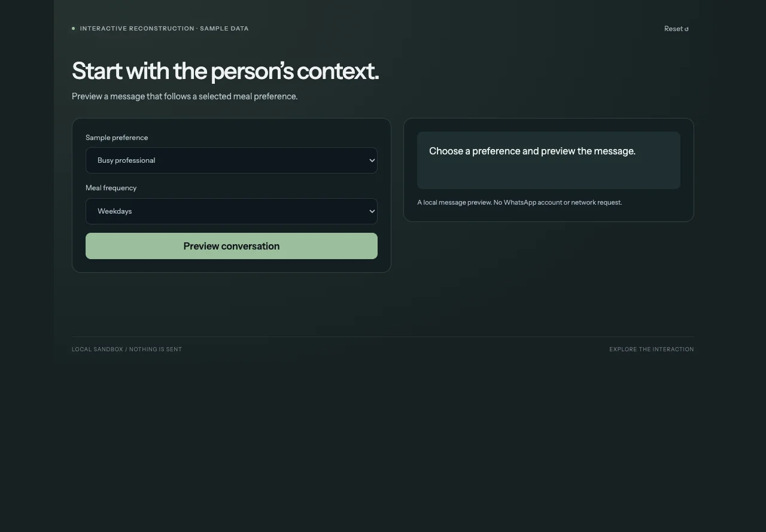Select the 'Weekdays' value text

[x=115, y=211]
